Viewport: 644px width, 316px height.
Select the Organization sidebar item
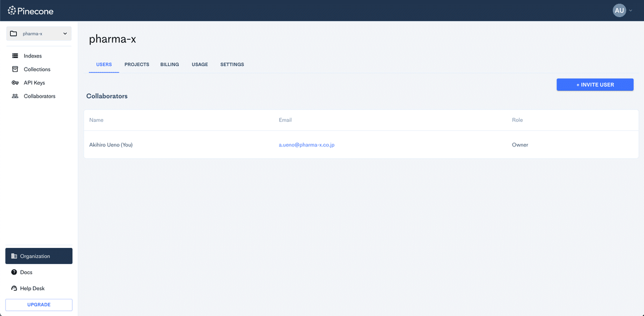[x=39, y=256]
